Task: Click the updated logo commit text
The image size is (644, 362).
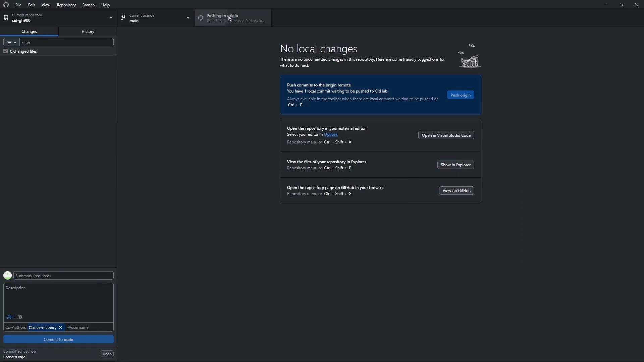Action: pos(14,357)
